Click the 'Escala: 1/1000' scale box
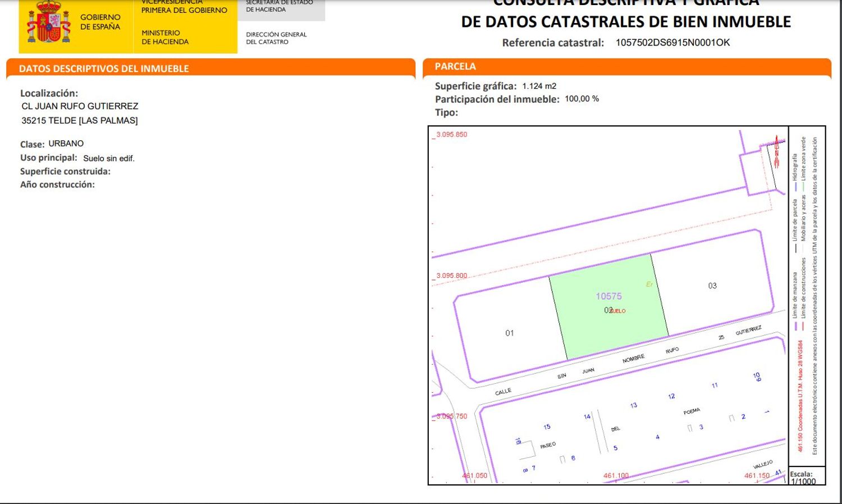Image resolution: width=842 pixels, height=504 pixels. point(807,476)
